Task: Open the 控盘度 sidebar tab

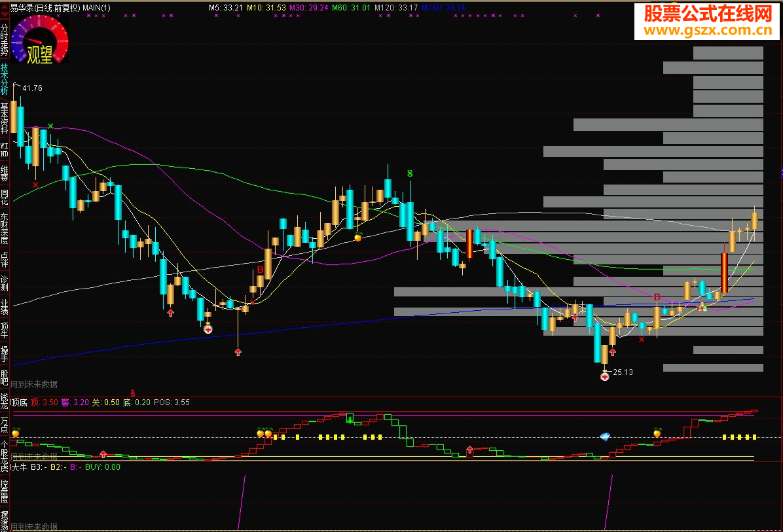Action: tap(4, 491)
